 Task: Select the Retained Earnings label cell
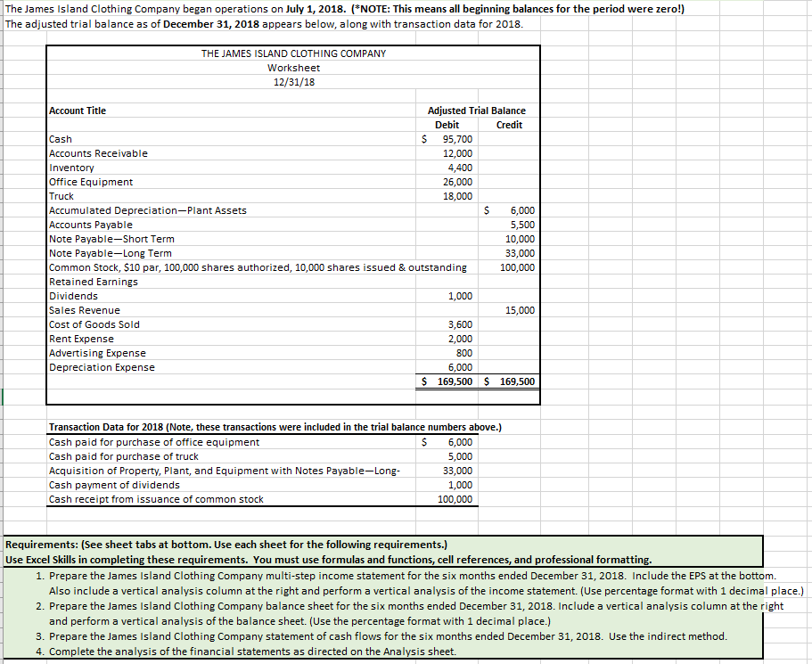click(x=94, y=282)
